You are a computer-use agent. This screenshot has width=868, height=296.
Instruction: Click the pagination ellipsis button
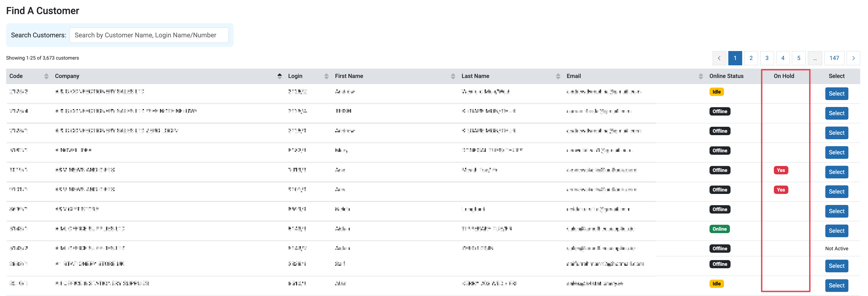pyautogui.click(x=814, y=58)
